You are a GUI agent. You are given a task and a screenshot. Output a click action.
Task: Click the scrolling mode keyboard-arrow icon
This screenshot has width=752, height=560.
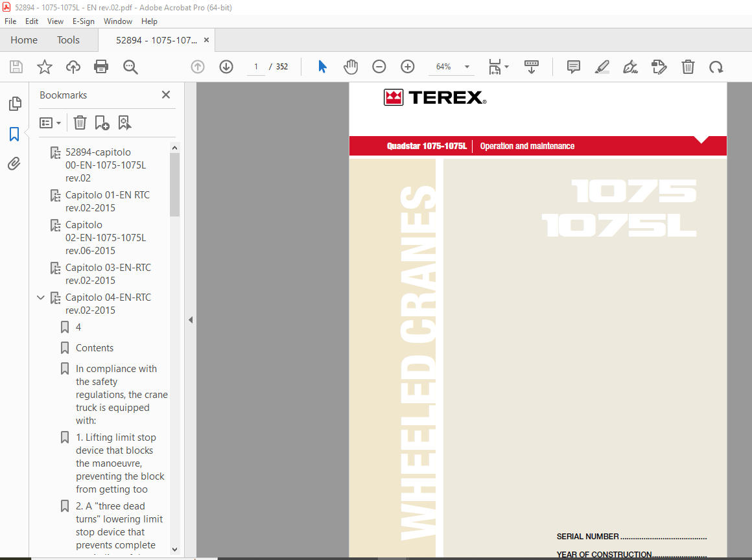click(x=532, y=67)
